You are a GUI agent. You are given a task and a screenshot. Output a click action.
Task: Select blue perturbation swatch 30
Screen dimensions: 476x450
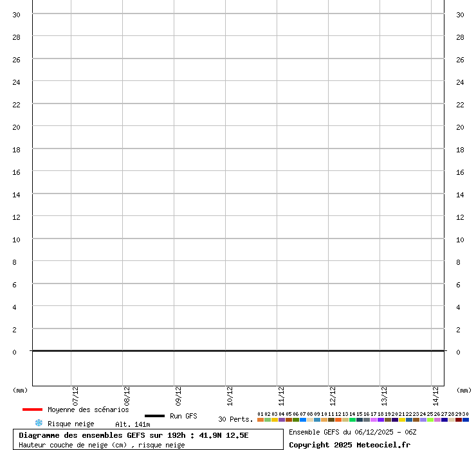466,420
